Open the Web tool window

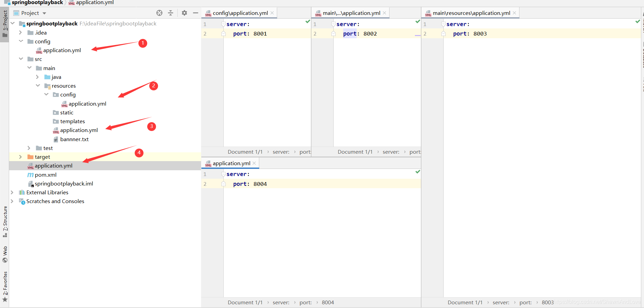click(x=5, y=255)
